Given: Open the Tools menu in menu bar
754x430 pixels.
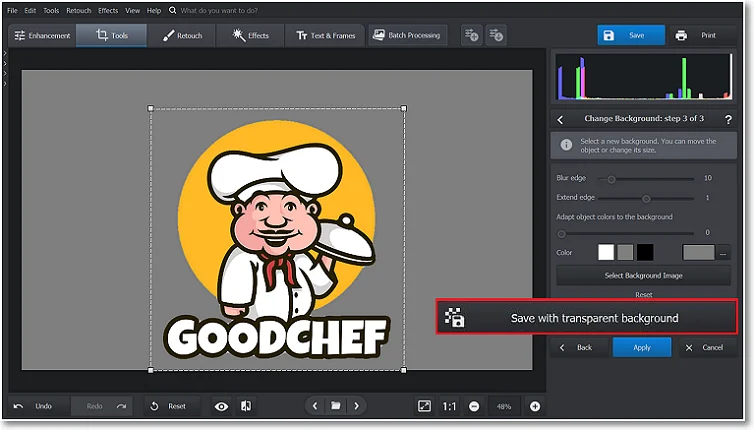Looking at the screenshot, I should pos(51,10).
